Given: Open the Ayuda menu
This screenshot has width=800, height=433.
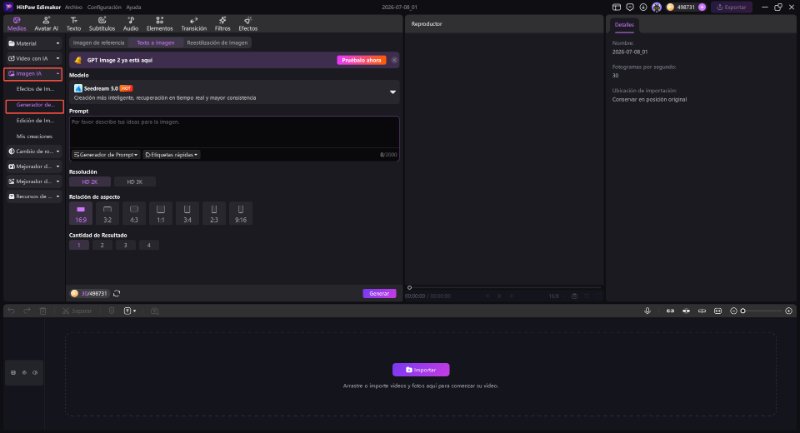Looking at the screenshot, I should click(x=134, y=7).
